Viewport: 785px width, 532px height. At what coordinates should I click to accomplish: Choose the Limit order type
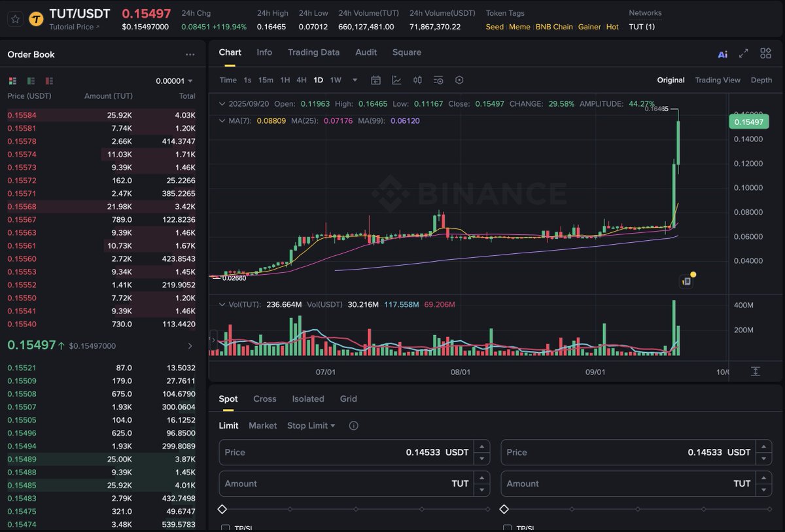(x=228, y=425)
